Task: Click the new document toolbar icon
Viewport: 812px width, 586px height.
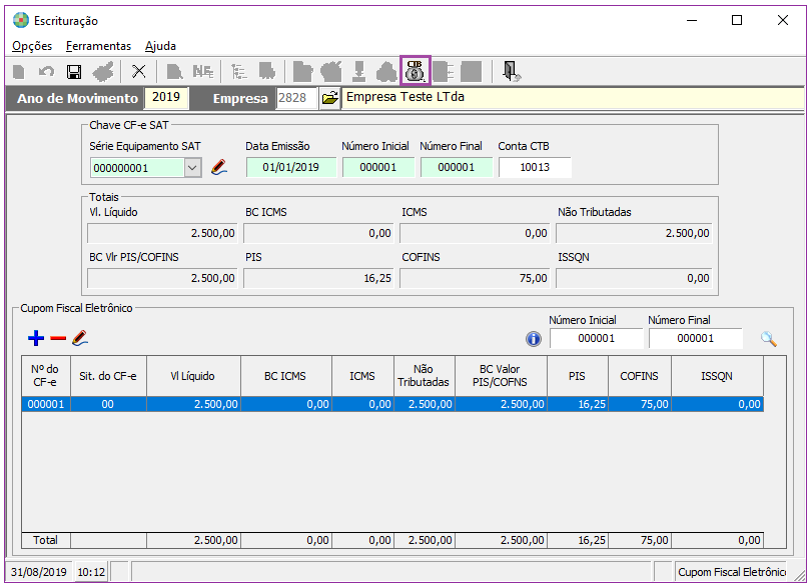Action: (19, 71)
